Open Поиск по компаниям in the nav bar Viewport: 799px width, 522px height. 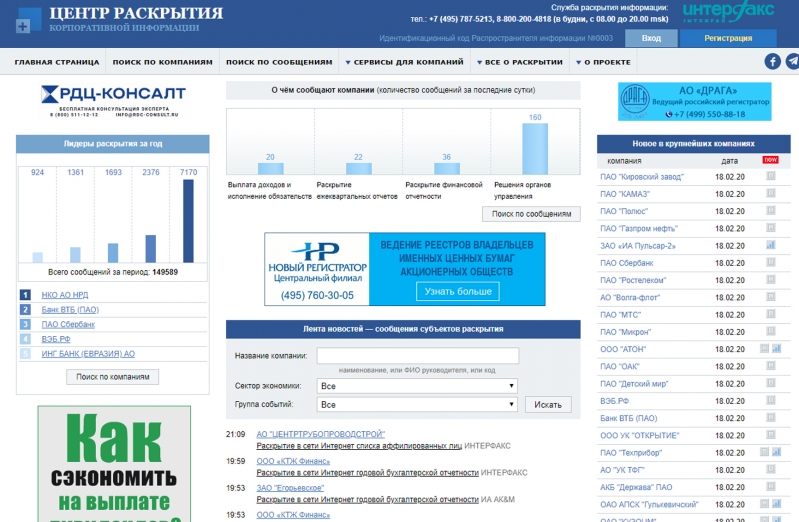163,62
